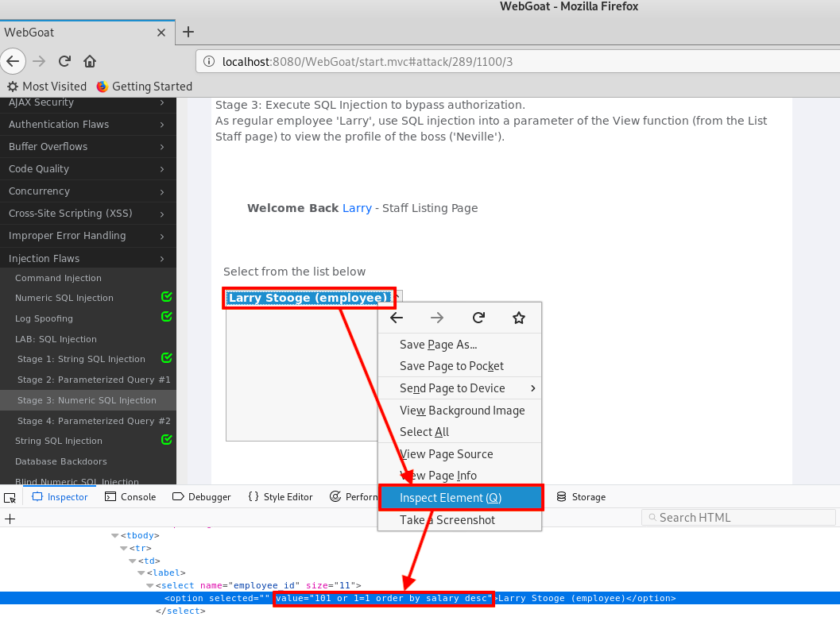Image resolution: width=840 pixels, height=617 pixels.
Task: Activate the element picker icon in DevTools
Action: point(10,498)
